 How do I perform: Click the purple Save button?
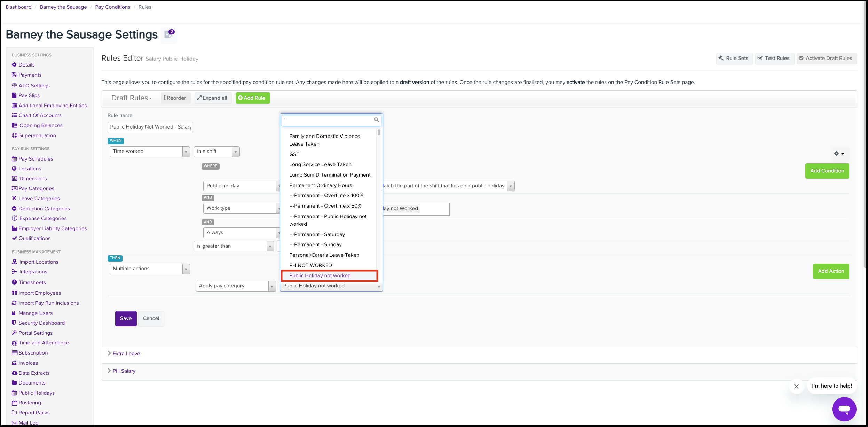[126, 319]
